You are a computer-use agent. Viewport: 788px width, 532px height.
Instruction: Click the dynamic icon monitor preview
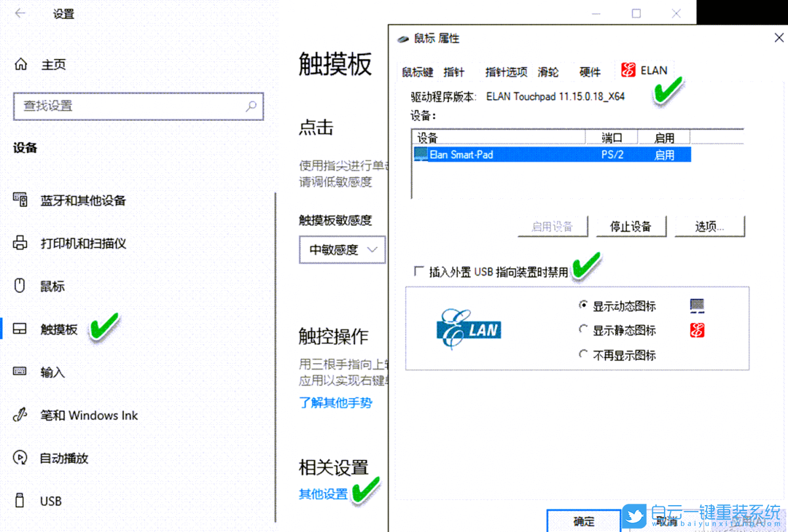click(696, 305)
